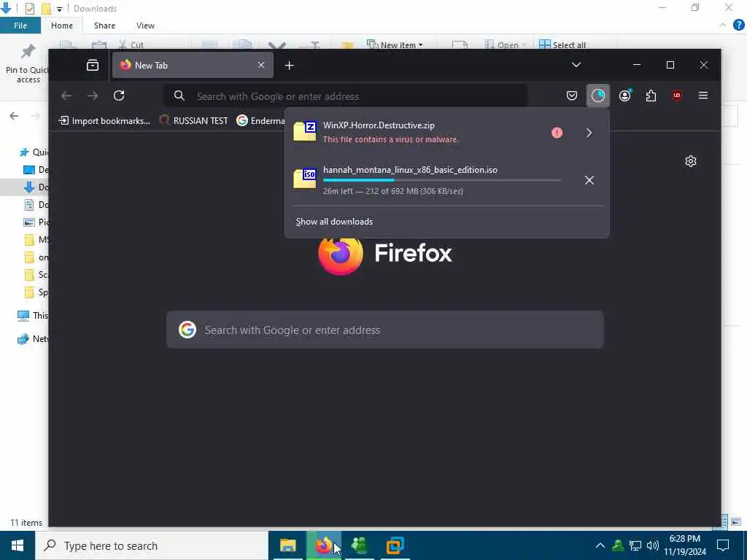Go forward in Firefox navigation
The image size is (747, 560).
[x=93, y=96]
